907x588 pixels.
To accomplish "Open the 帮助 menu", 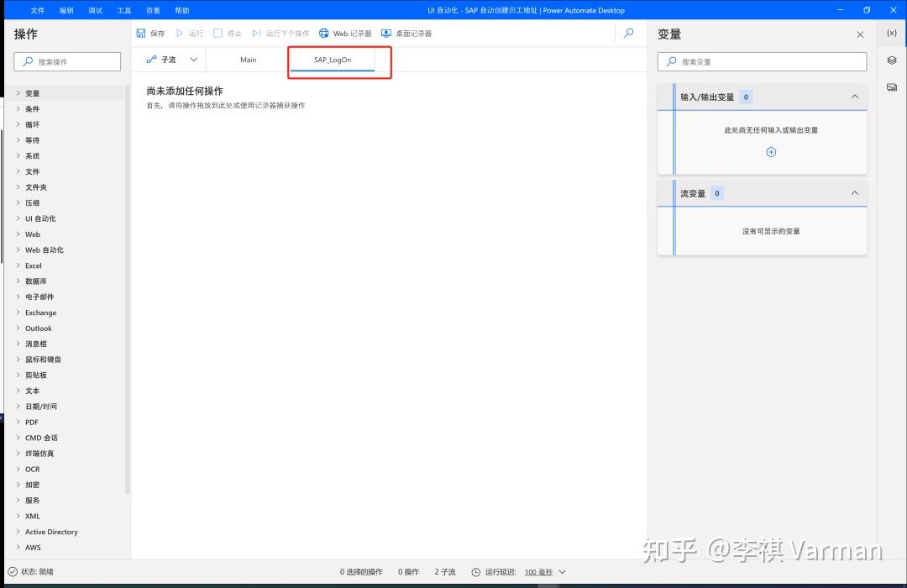I will point(181,9).
